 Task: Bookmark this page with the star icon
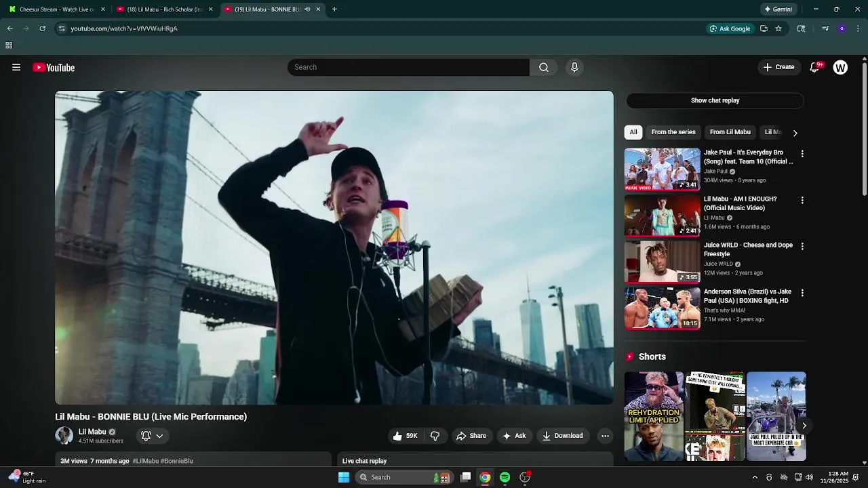pyautogui.click(x=778, y=28)
